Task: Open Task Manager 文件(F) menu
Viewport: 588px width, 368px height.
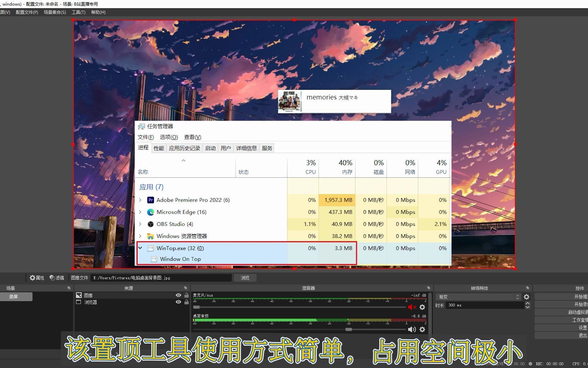Action: (146, 137)
